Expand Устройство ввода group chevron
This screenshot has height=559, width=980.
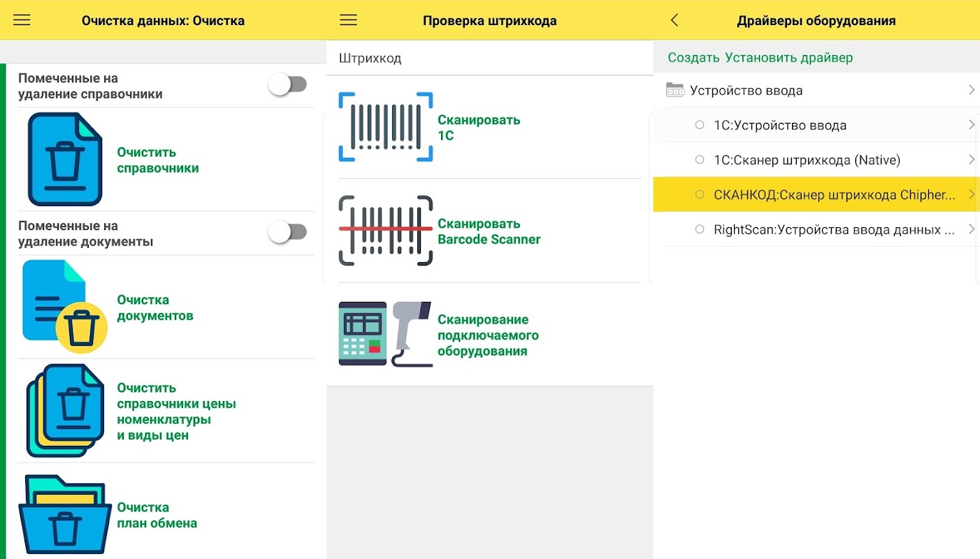tap(972, 90)
